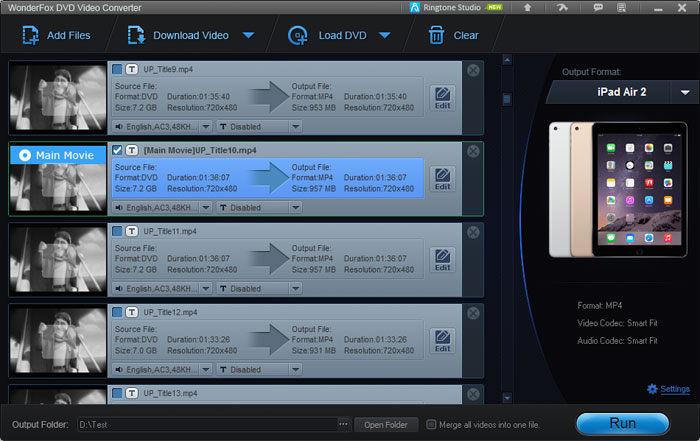Click the list scrollbar up arrow
The image size is (700, 441).
pyautogui.click(x=507, y=59)
